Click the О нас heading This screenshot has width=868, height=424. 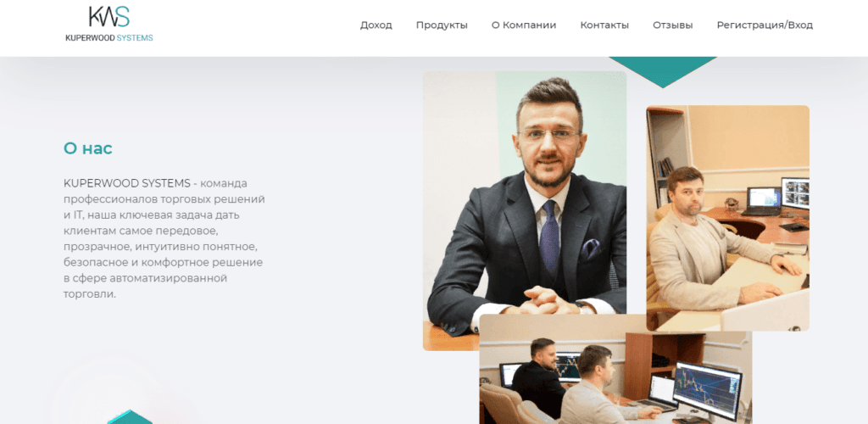point(87,148)
